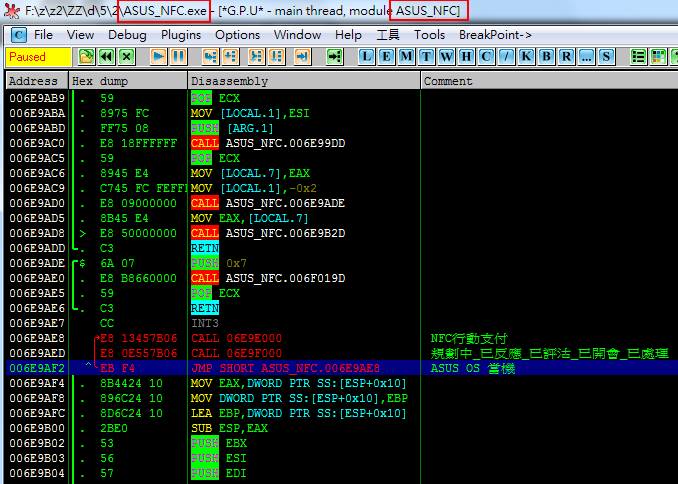Open the File menu
Screen dimensions: 678x484
pyautogui.click(x=43, y=35)
